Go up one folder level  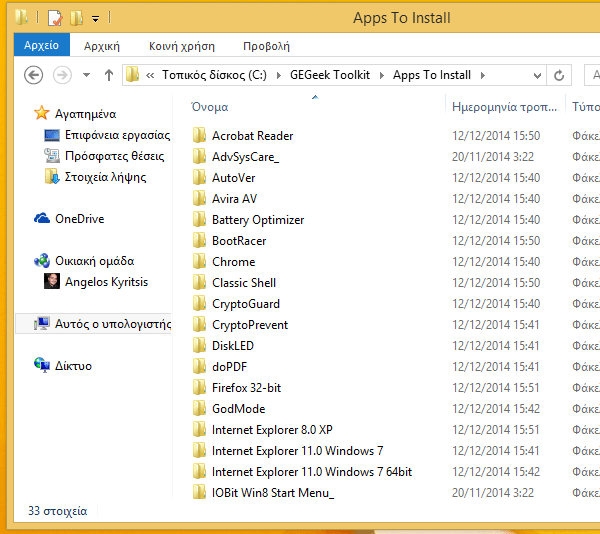pyautogui.click(x=109, y=75)
